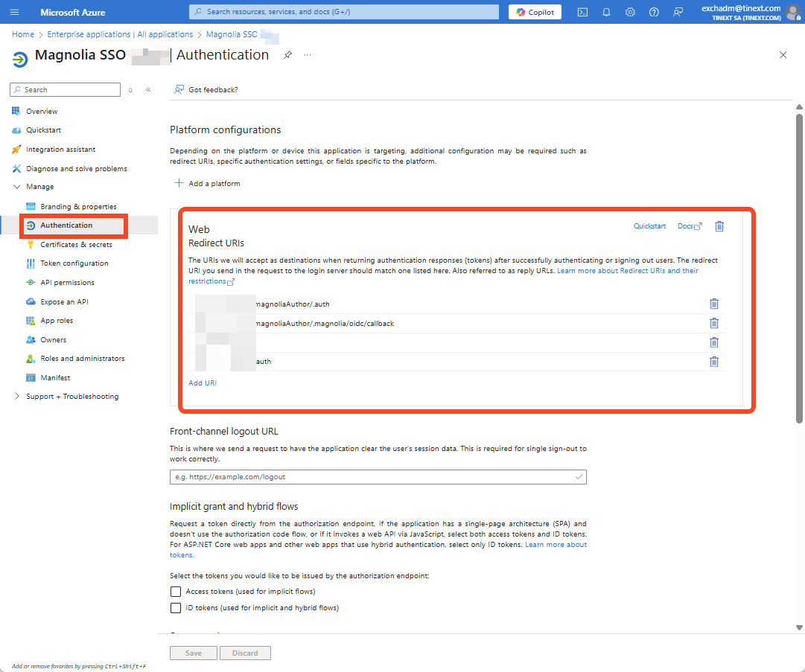This screenshot has height=672, width=805.
Task: Delete the oidc/callback redirect URI
Action: 713,323
